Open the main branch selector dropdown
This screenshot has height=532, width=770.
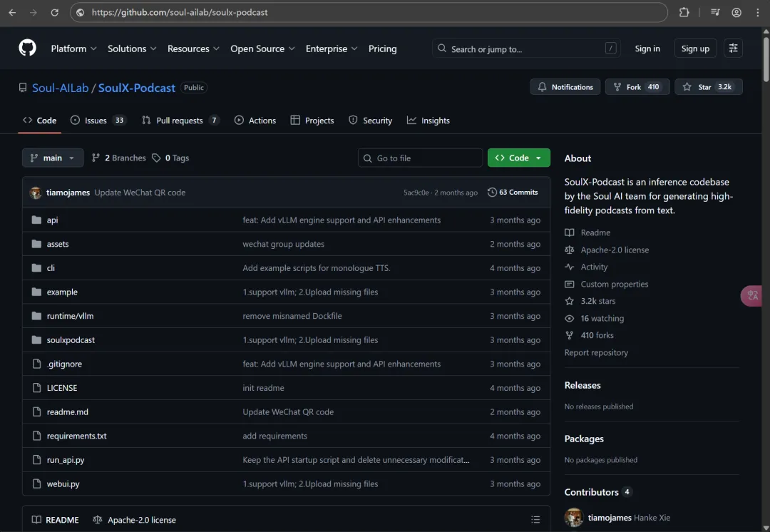pos(53,158)
